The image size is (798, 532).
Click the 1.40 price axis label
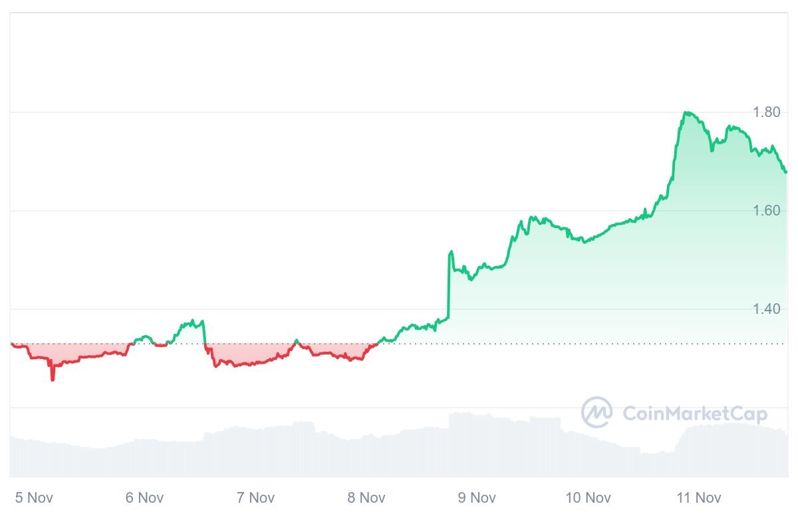766,309
